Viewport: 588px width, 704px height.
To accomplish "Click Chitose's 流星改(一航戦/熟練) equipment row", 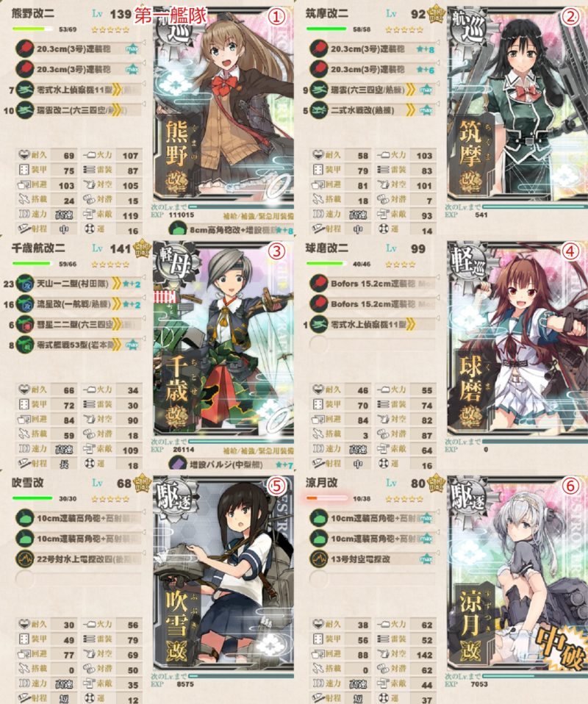I will pyautogui.click(x=79, y=304).
